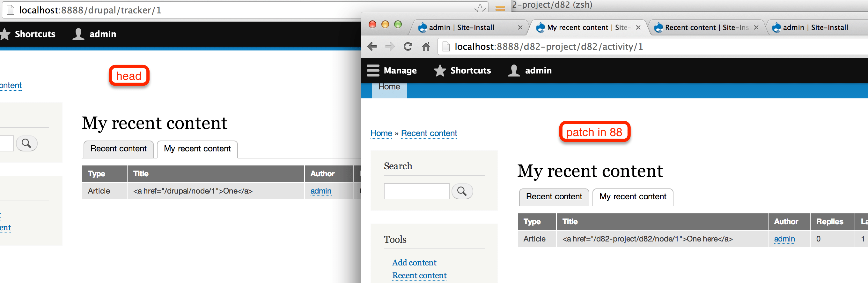Select My recent content tab in back window
Screen dimensions: 868x283
click(197, 149)
